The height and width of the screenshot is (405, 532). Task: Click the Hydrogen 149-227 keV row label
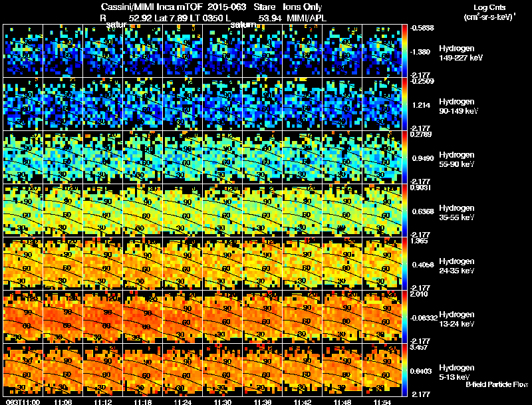click(460, 53)
